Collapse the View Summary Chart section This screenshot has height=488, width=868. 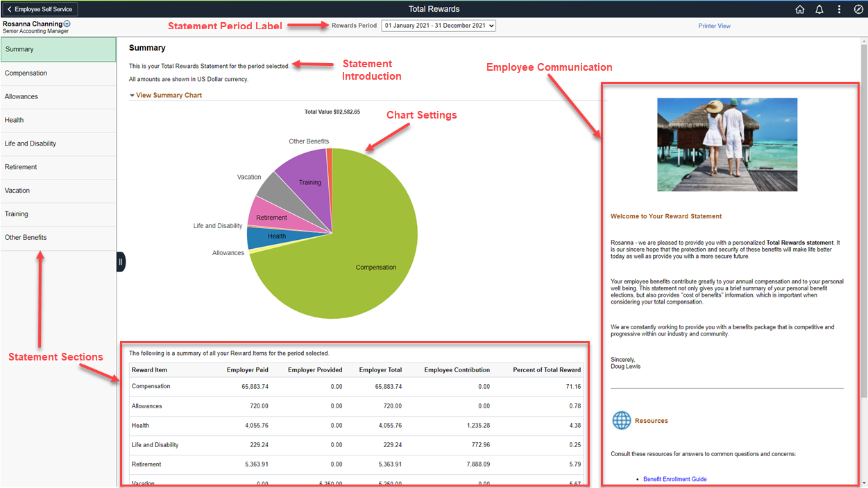[x=166, y=95]
